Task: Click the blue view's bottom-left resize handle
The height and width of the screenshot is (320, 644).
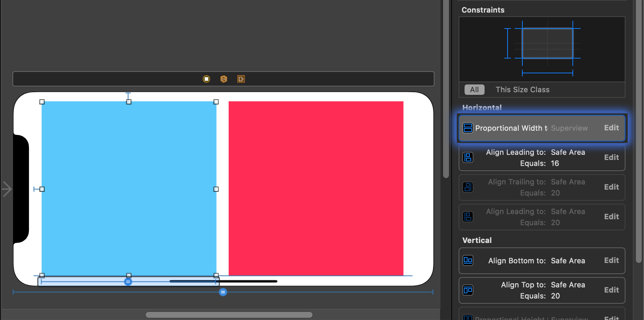Action: click(x=42, y=276)
